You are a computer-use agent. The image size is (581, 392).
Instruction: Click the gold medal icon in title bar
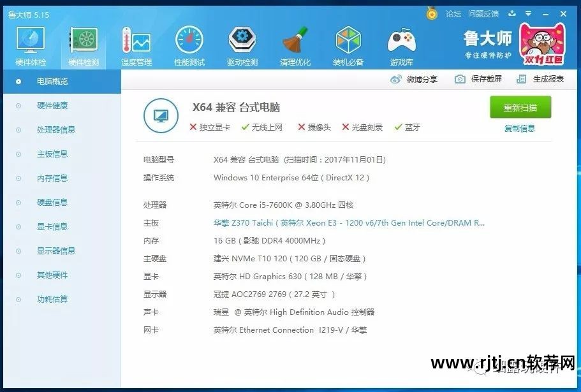(x=432, y=13)
